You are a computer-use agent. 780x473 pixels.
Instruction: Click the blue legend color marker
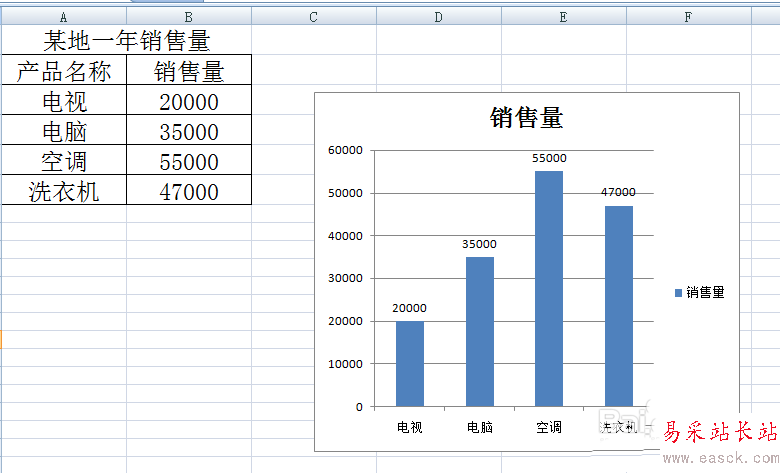pyautogui.click(x=678, y=293)
